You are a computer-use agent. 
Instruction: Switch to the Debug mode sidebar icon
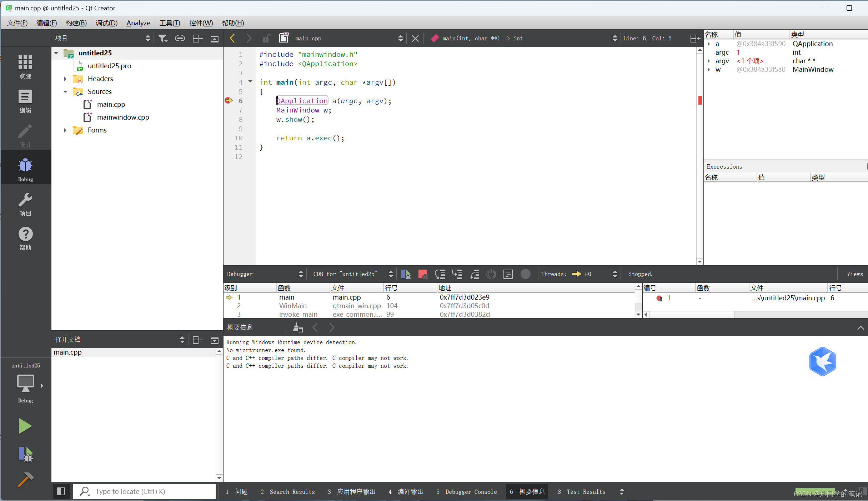pyautogui.click(x=25, y=167)
